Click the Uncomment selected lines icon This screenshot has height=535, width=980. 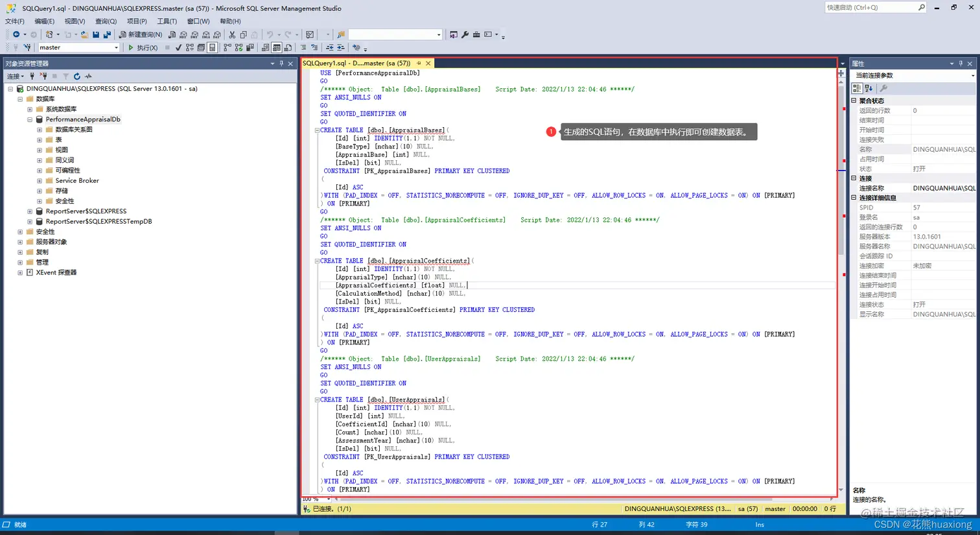(x=314, y=47)
